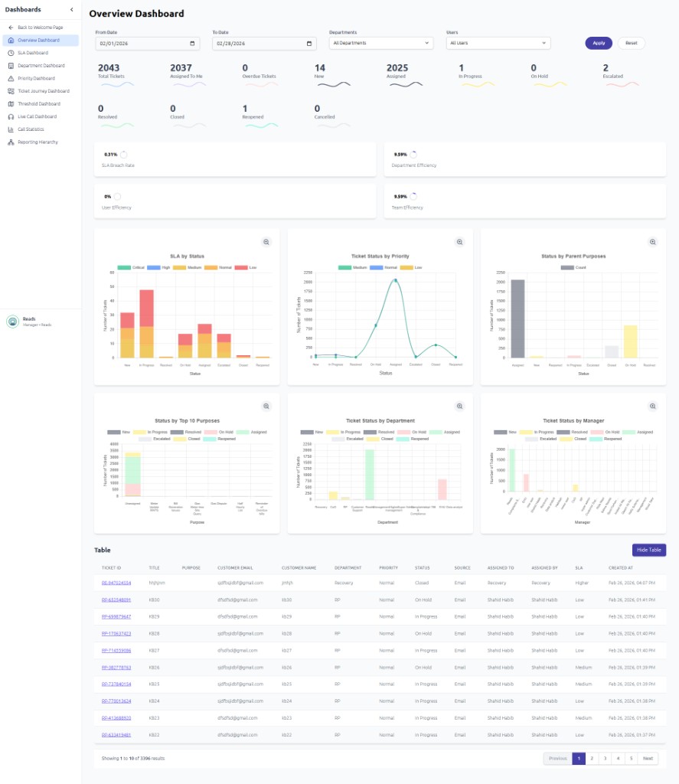Toggle the Critical legend in SLA by Status

click(132, 267)
